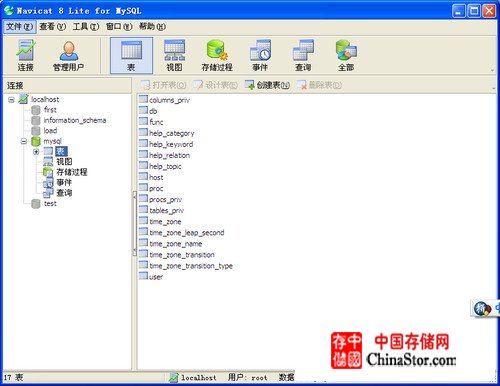The width and height of the screenshot is (500, 386).
Task: Switch to 视图 (View) toolbar icon
Action: tap(174, 55)
